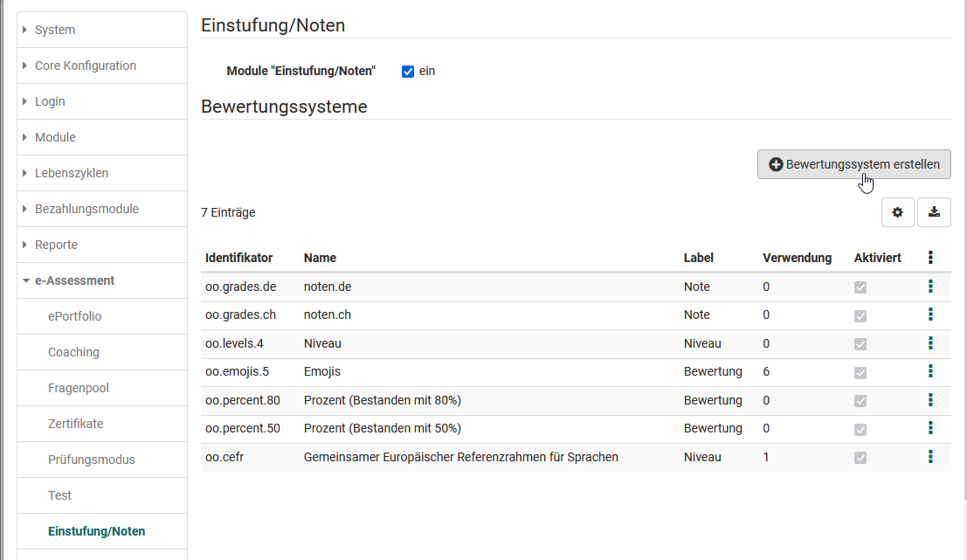Open actions menu for oo.grades.ch row
967x560 pixels.
click(x=930, y=315)
